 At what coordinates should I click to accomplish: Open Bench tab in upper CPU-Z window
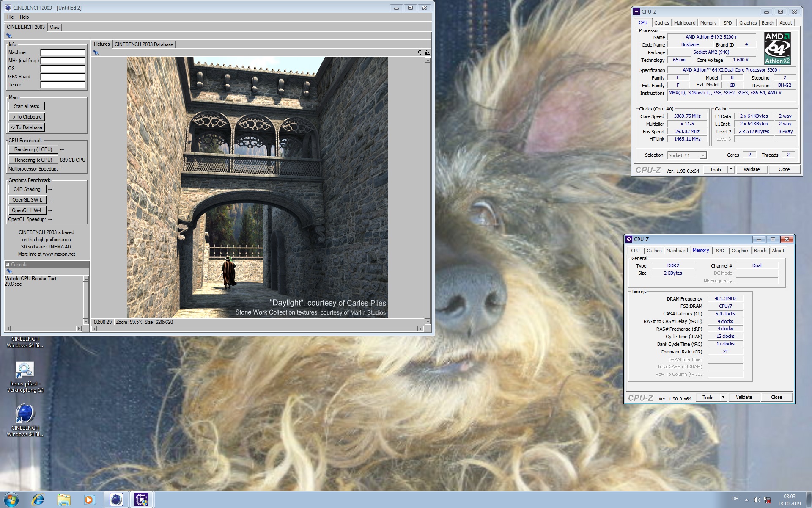click(768, 23)
